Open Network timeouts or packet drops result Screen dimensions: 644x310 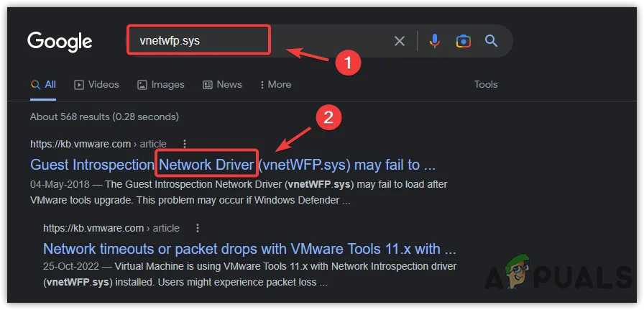(249, 249)
